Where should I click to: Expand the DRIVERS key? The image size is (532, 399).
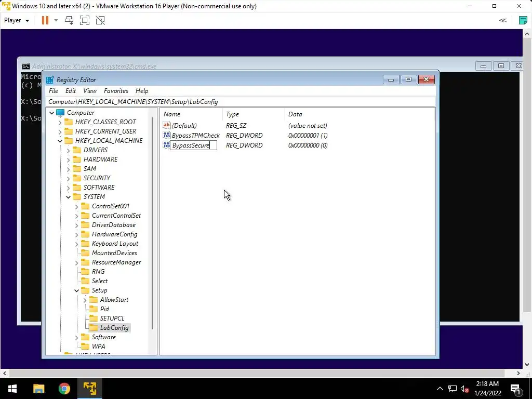click(x=68, y=150)
